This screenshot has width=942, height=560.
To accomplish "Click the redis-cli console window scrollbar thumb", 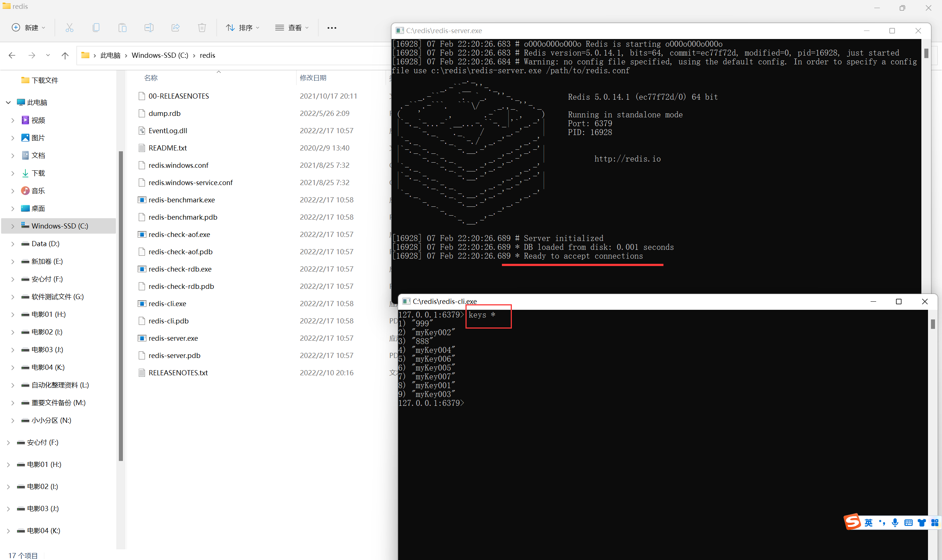I will pyautogui.click(x=932, y=324).
